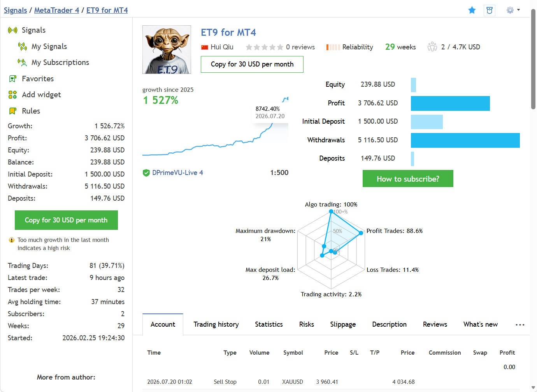The image size is (537, 392).
Task: Open the Statistics tab
Action: pos(269,324)
